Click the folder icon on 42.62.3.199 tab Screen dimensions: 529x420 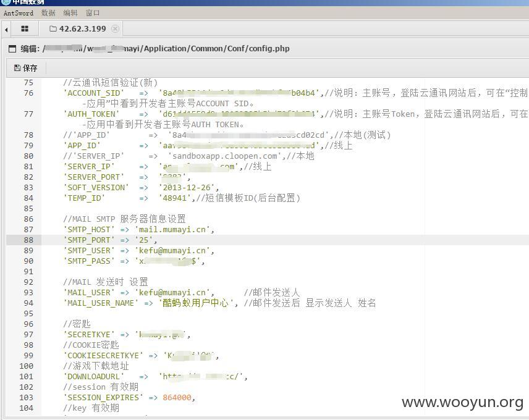click(53, 28)
